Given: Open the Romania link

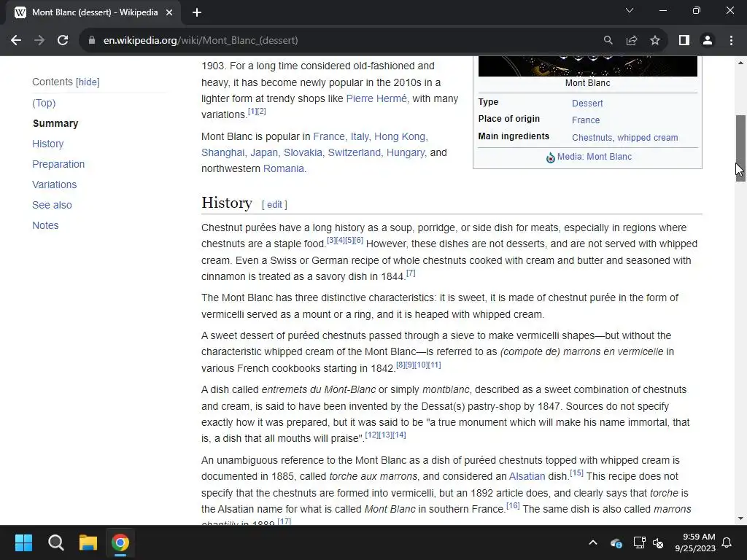Looking at the screenshot, I should pyautogui.click(x=284, y=168).
